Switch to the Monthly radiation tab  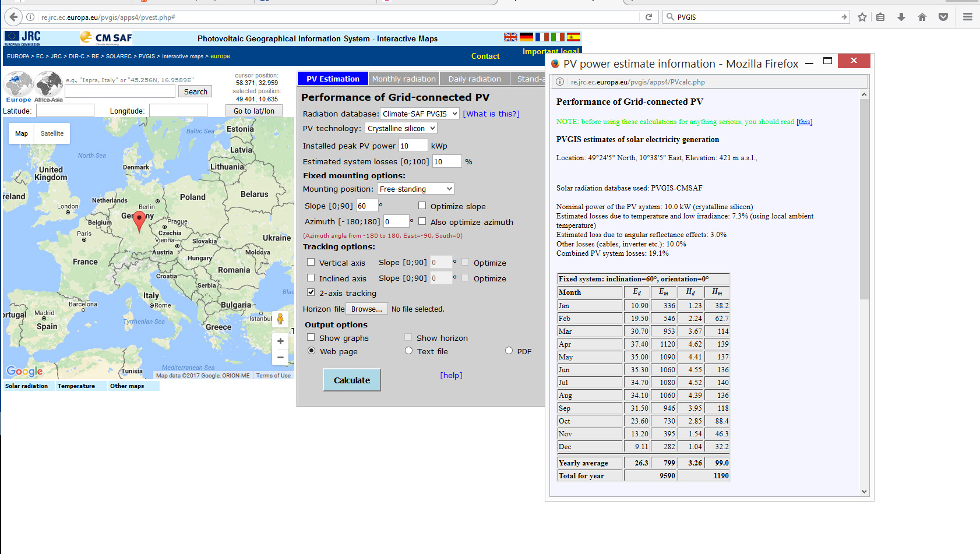(x=404, y=79)
